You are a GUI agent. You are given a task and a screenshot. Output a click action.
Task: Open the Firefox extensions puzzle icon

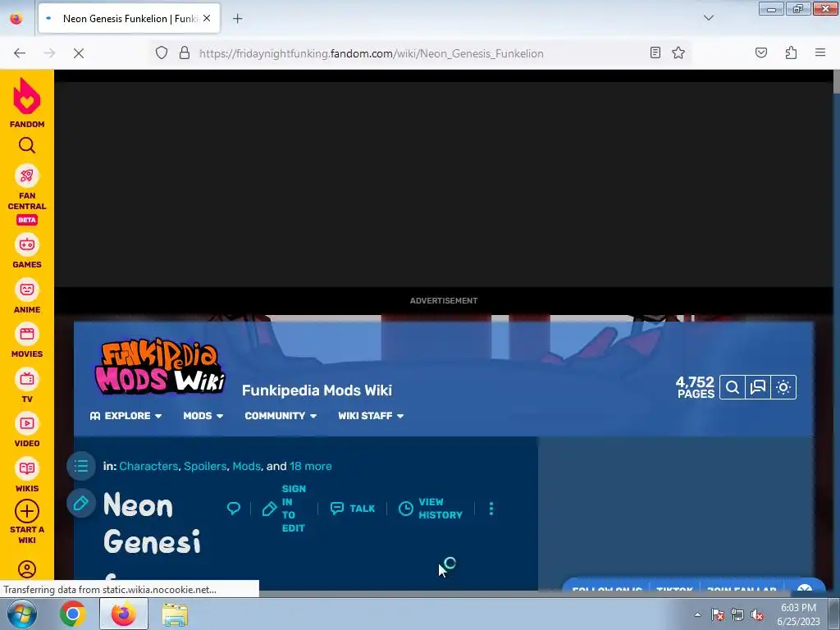click(x=791, y=52)
